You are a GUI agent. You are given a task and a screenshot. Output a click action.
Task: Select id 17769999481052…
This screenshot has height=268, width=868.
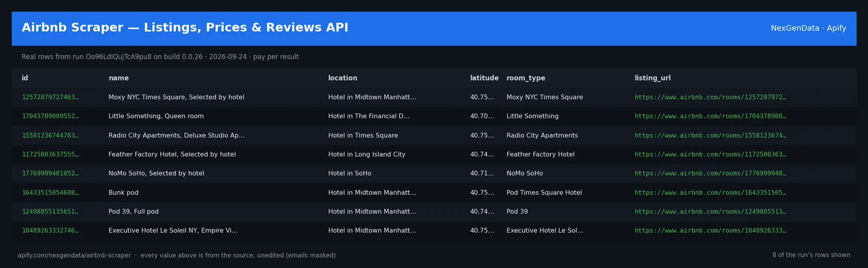coord(50,174)
